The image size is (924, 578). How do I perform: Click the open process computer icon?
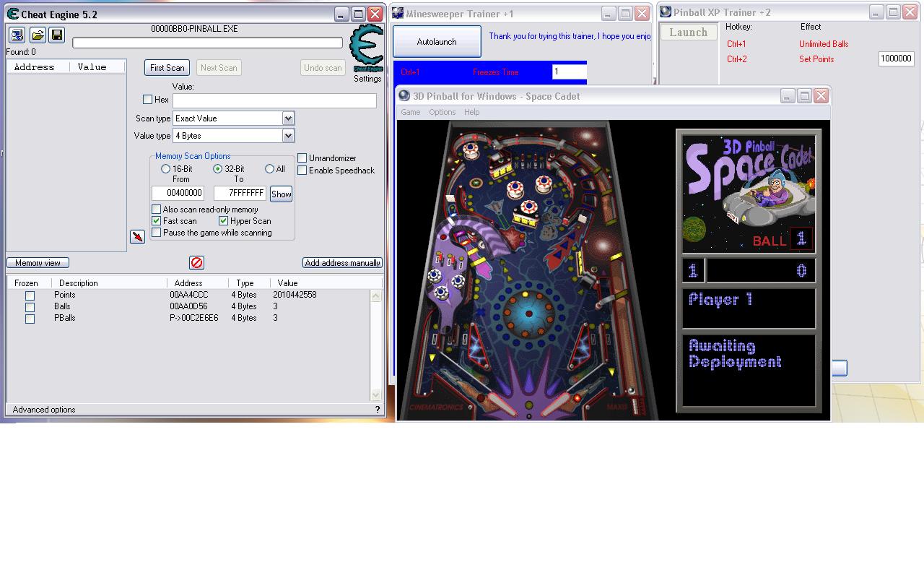tap(17, 35)
